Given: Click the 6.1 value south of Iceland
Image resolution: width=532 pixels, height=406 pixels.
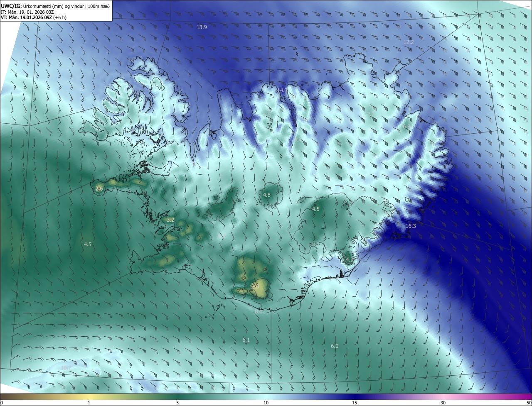Looking at the screenshot, I should click(x=246, y=340).
